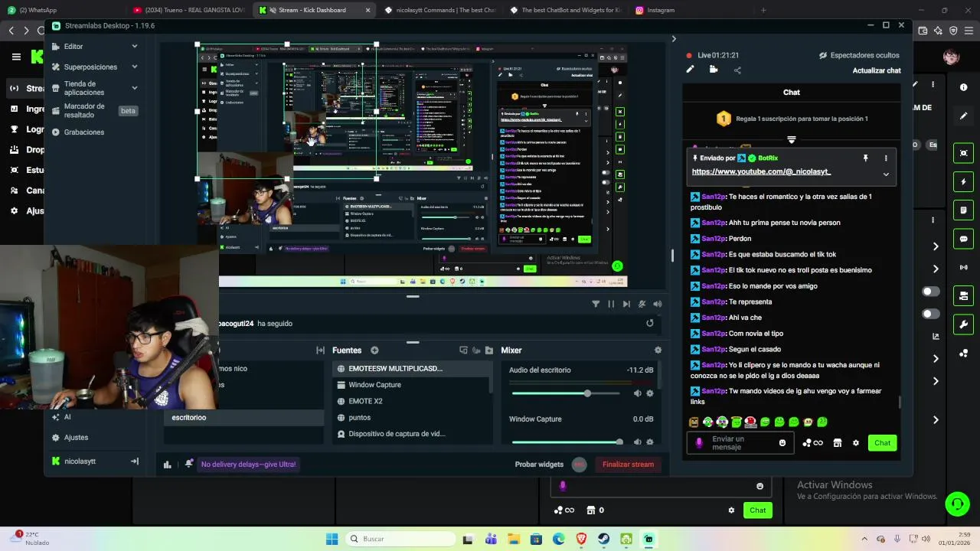The image size is (980, 551).
Task: Add a new source with the Fuentes plus icon
Action: coord(374,350)
